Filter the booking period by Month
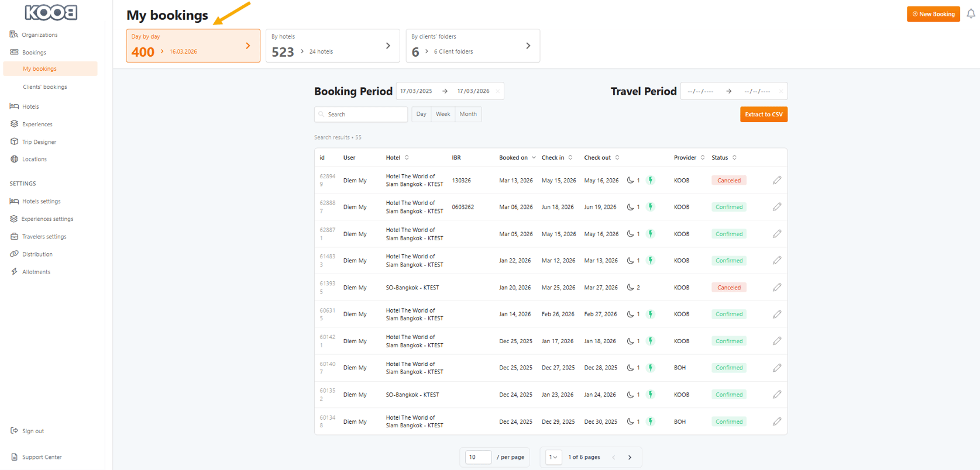 tap(468, 114)
